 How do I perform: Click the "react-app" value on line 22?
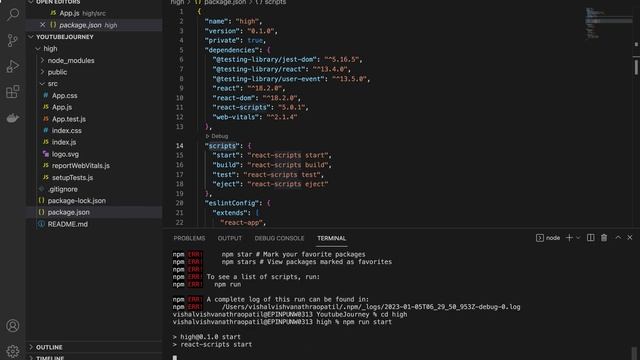(241, 222)
